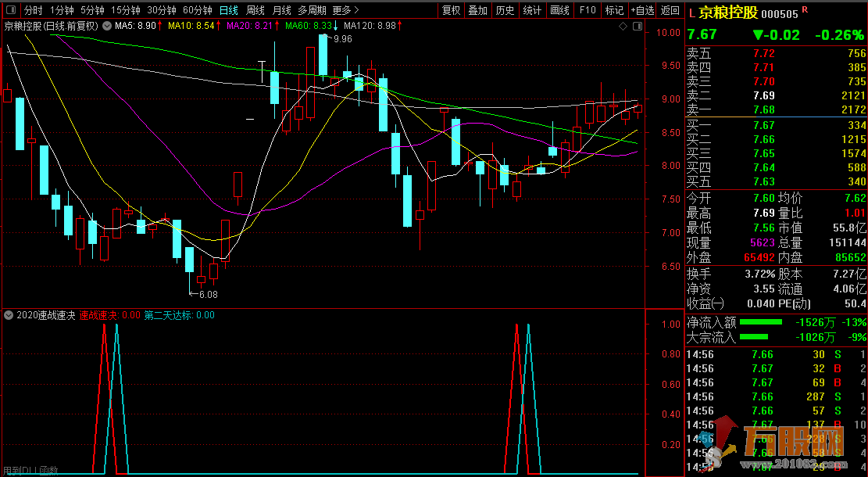Click the 买一 price 7.67

764,125
